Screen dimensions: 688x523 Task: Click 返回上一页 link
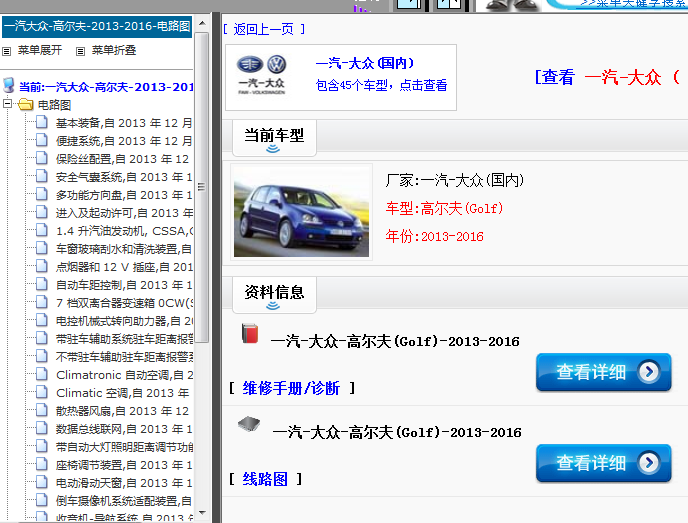(263, 29)
